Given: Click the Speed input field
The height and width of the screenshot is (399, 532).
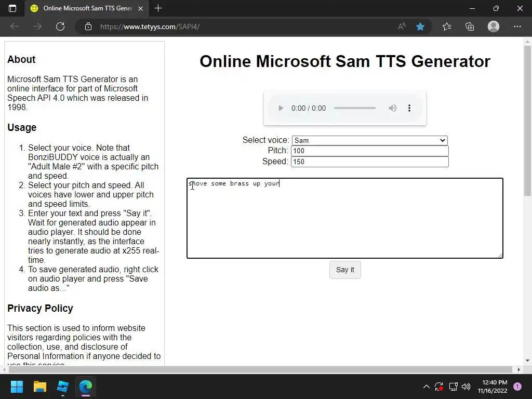Looking at the screenshot, I should [x=370, y=162].
